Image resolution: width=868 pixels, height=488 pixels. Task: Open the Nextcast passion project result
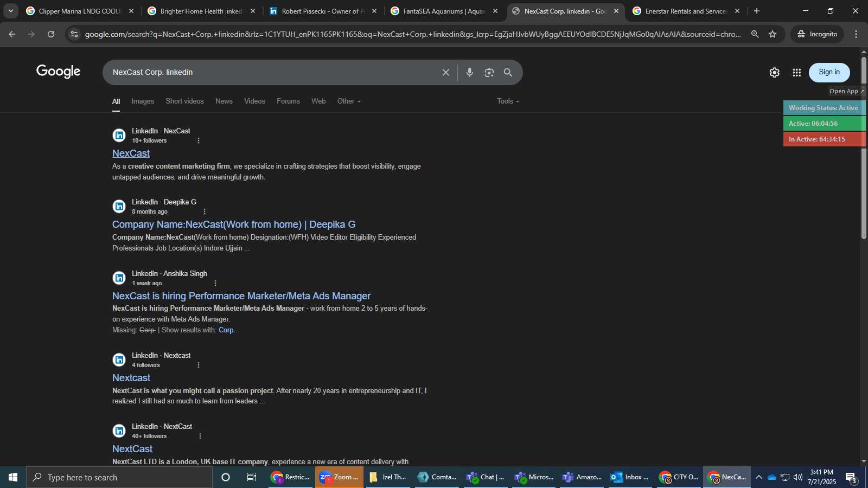tap(131, 378)
